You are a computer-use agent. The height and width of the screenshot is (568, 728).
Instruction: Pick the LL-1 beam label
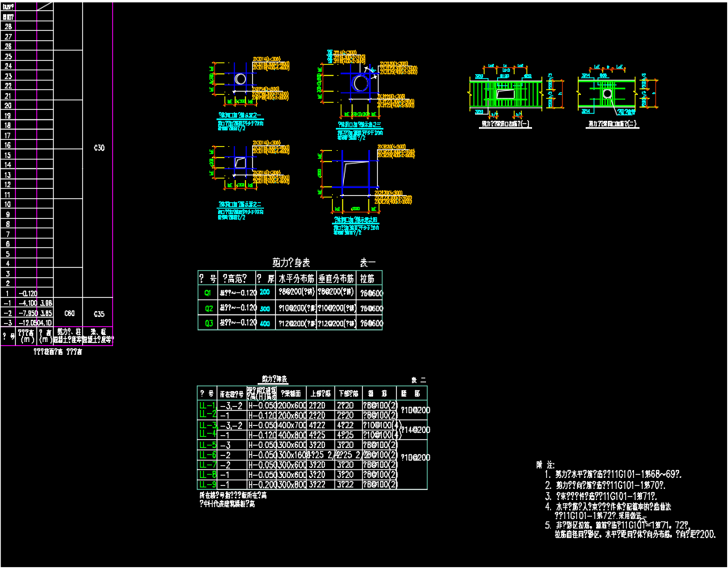click(x=206, y=405)
